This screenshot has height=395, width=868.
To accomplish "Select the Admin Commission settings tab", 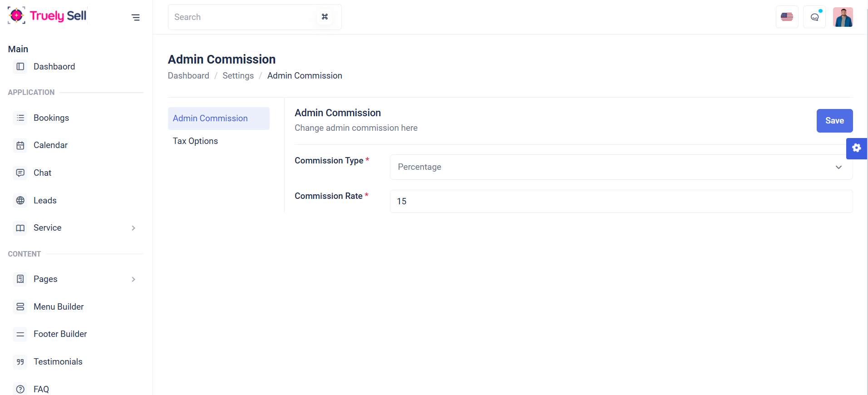I will pos(210,118).
